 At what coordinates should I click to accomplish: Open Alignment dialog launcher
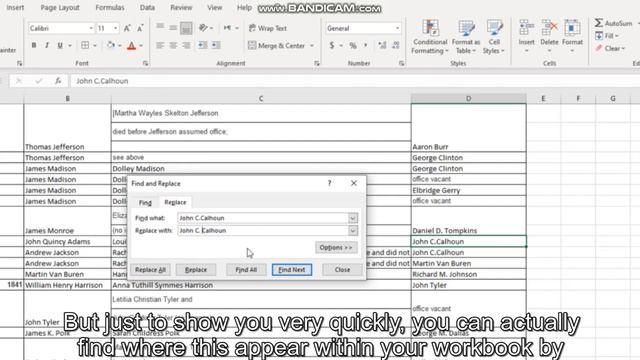coord(317,63)
